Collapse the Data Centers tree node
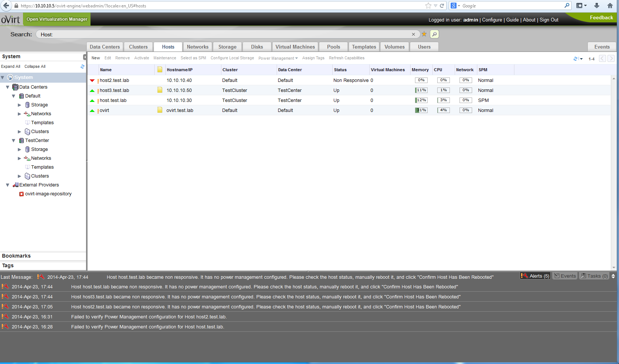 [x=8, y=87]
